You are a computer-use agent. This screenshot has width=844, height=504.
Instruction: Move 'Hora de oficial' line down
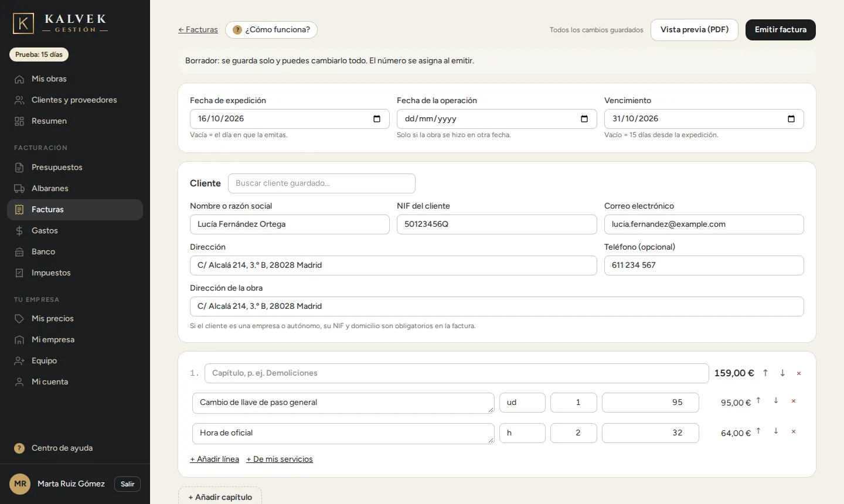[776, 431]
